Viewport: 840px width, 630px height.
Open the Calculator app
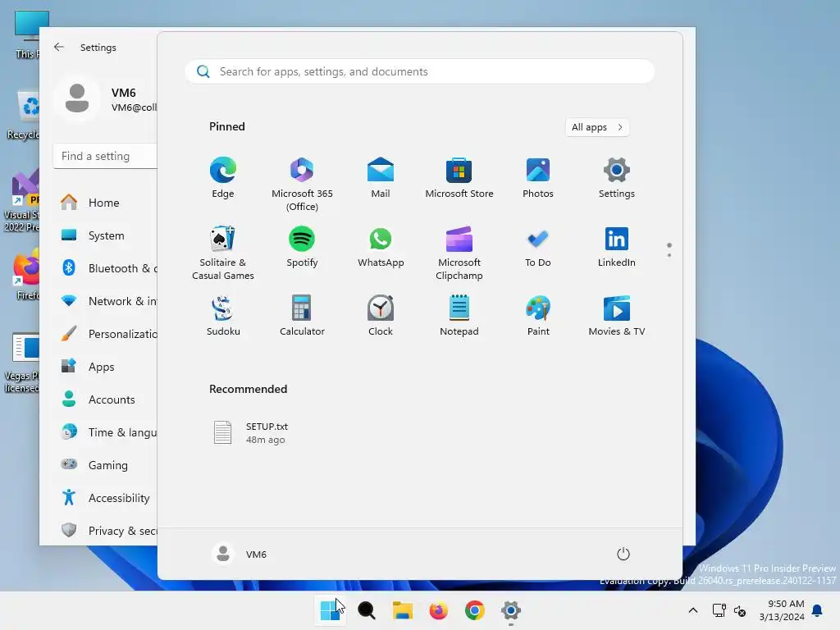(302, 316)
